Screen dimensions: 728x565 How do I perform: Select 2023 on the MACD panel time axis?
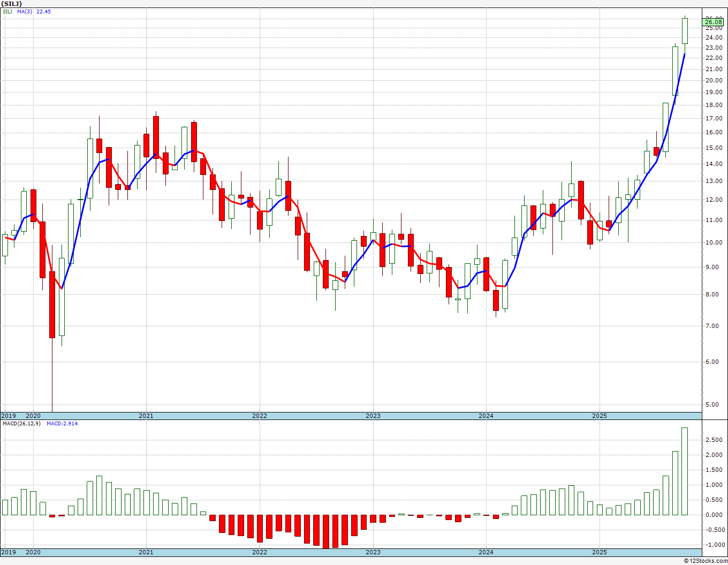[373, 552]
